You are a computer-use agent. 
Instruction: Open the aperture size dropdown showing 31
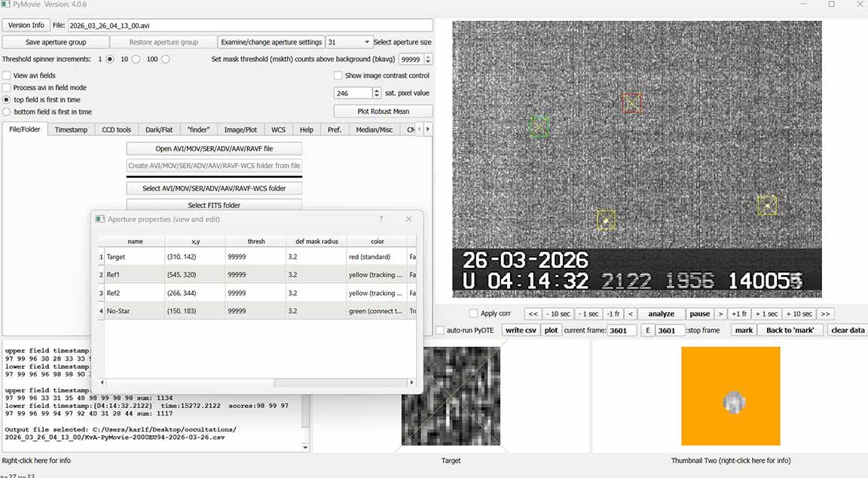[349, 42]
